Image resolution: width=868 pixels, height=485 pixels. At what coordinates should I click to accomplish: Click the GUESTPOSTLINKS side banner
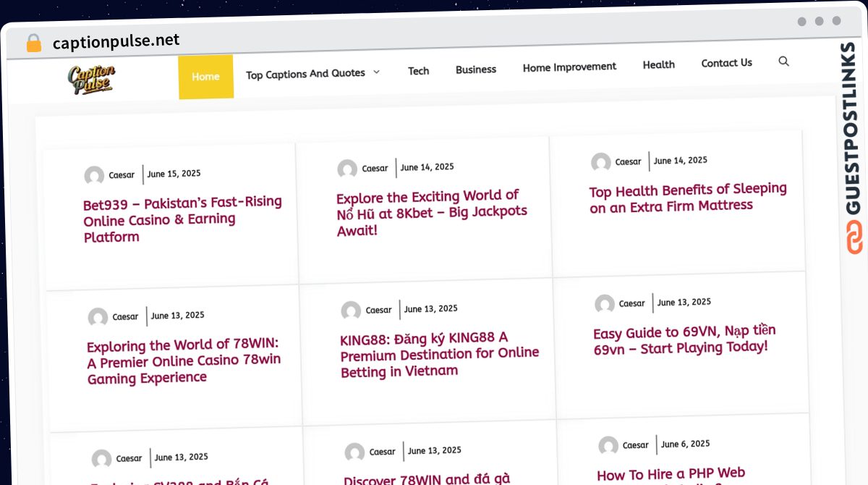[854, 147]
